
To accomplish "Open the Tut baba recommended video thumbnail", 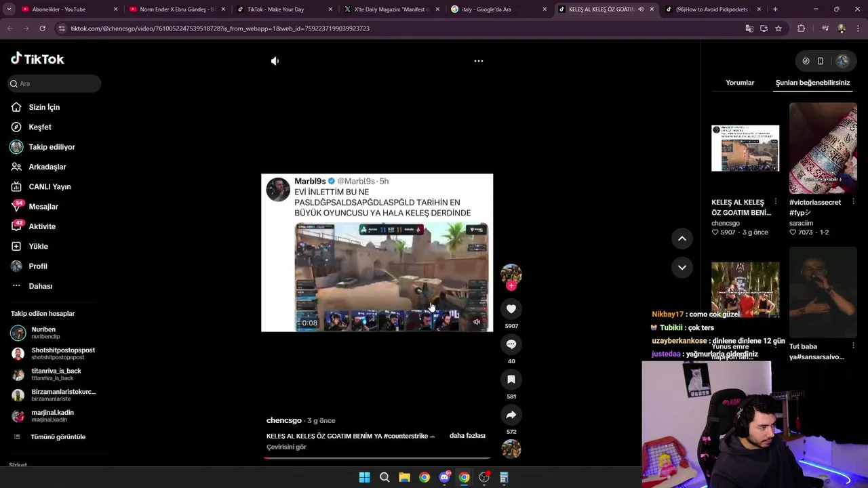I will click(x=823, y=292).
